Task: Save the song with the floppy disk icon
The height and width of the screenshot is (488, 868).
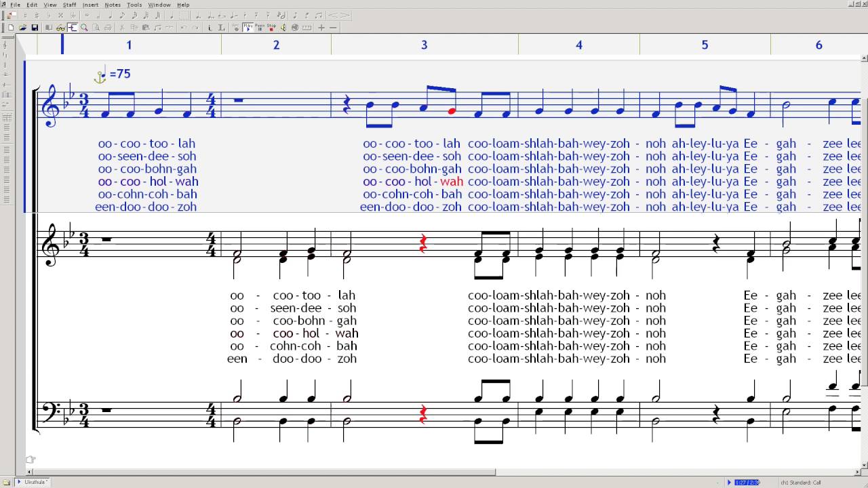Action: [35, 28]
